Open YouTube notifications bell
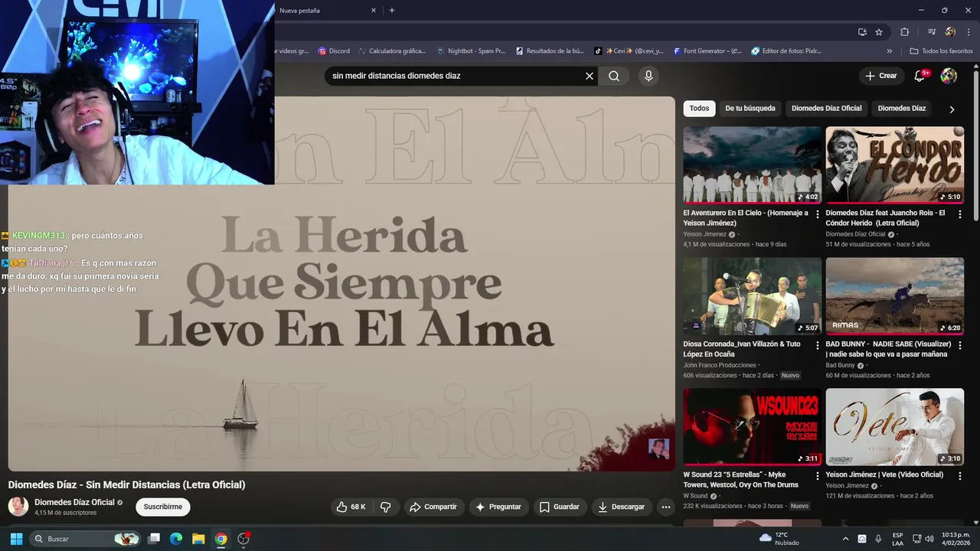 point(920,76)
